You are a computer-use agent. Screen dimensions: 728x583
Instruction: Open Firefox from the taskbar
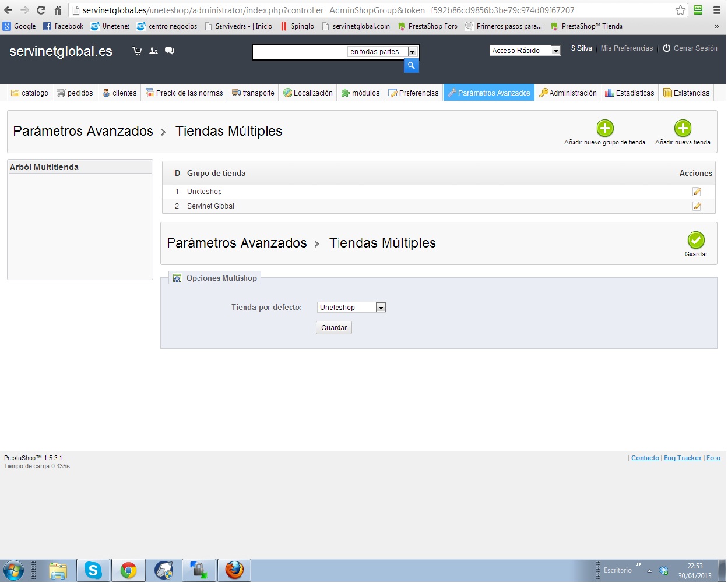(x=234, y=570)
